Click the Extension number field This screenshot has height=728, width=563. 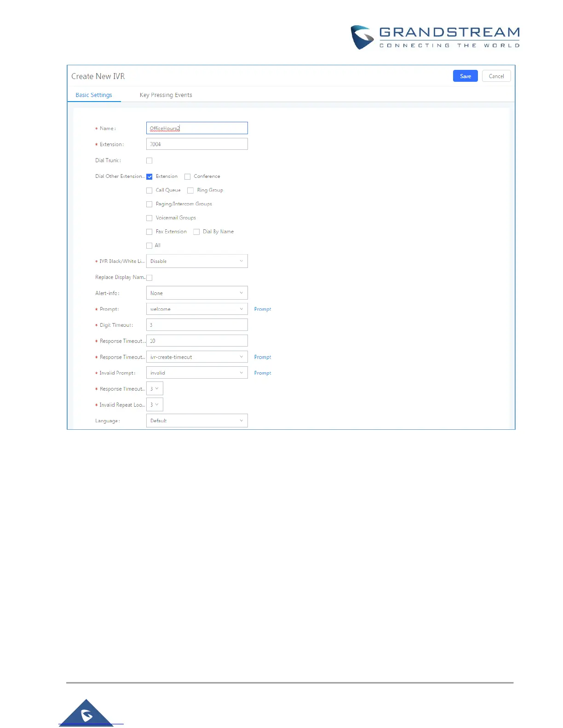(197, 144)
